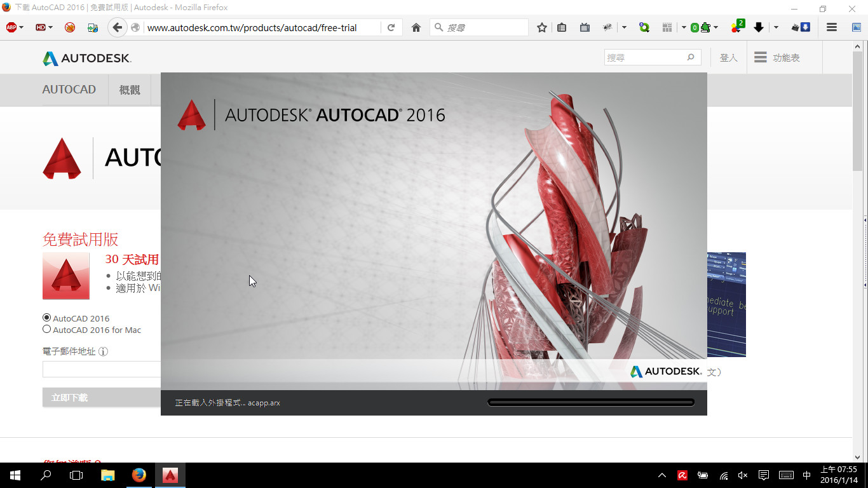Click the Autodesk site search box
Viewport: 868px width, 488px height.
[x=653, y=57]
